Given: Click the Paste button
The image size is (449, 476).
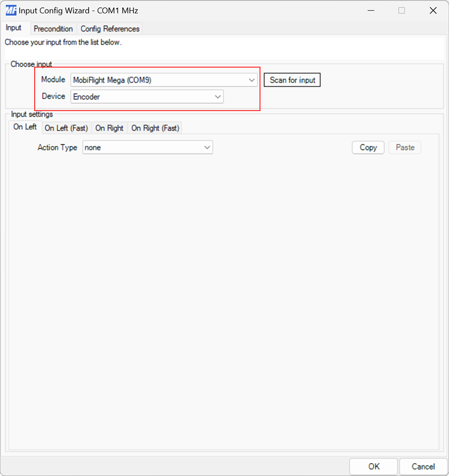Looking at the screenshot, I should (x=405, y=147).
